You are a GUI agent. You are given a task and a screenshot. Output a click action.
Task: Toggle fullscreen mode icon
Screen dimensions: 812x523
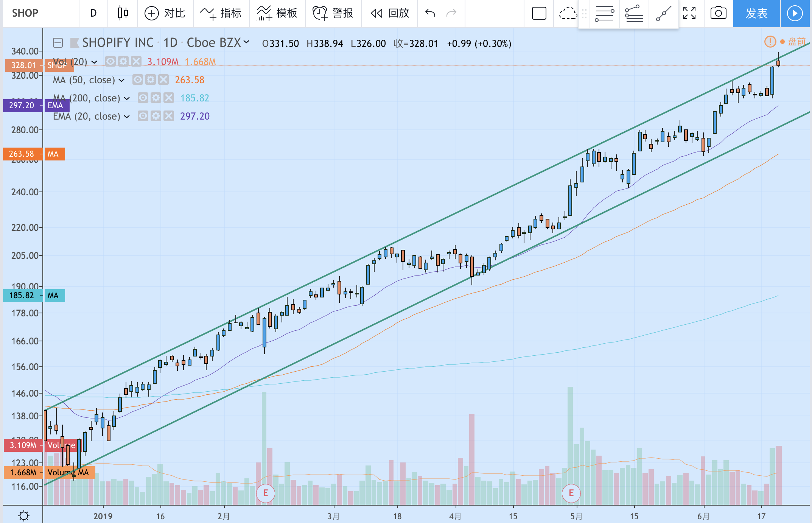(689, 13)
